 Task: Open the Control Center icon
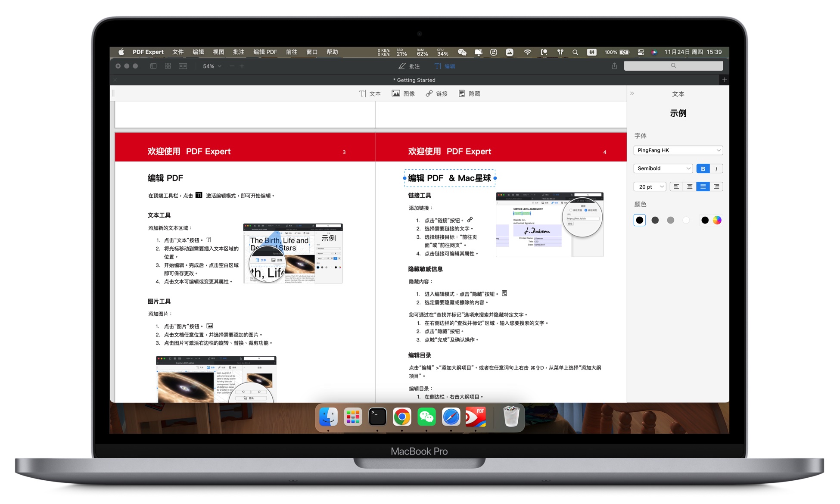click(x=641, y=52)
